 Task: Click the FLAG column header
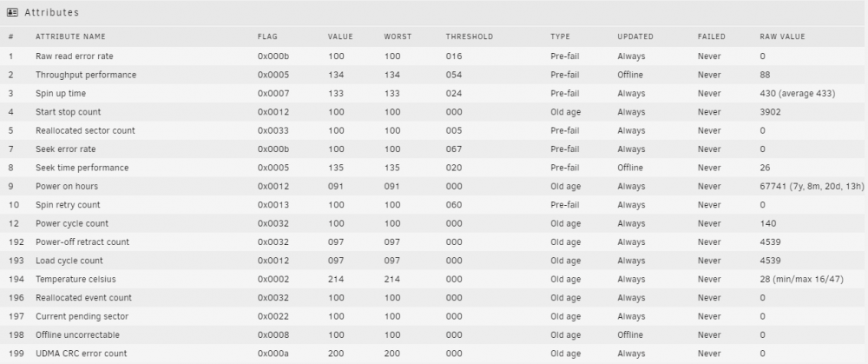click(x=267, y=36)
